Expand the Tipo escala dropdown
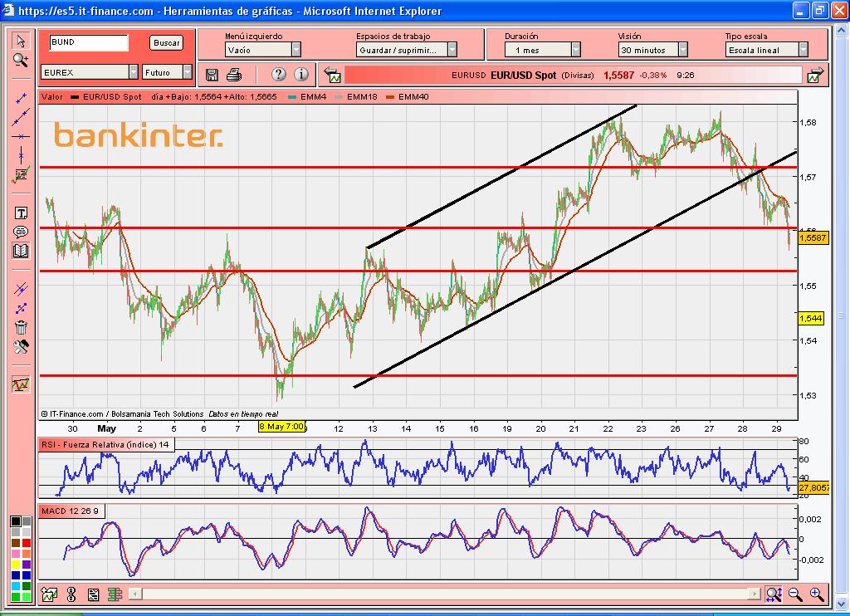 (x=803, y=50)
